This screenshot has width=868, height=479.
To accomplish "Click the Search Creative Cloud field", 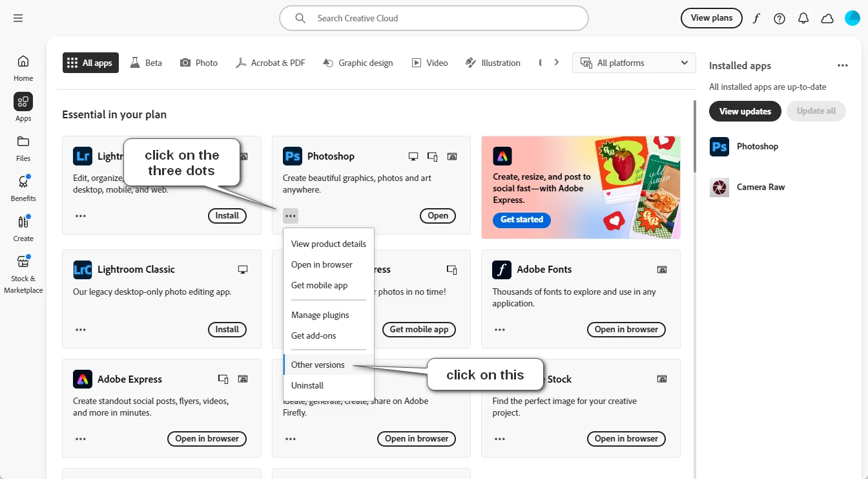I will (x=434, y=18).
